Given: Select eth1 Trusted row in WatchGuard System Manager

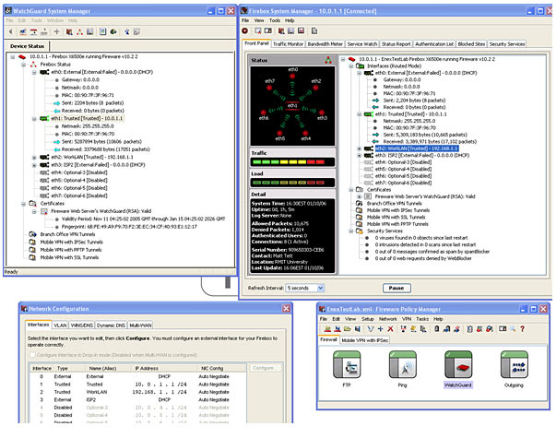Looking at the screenshot, I should point(87,118).
